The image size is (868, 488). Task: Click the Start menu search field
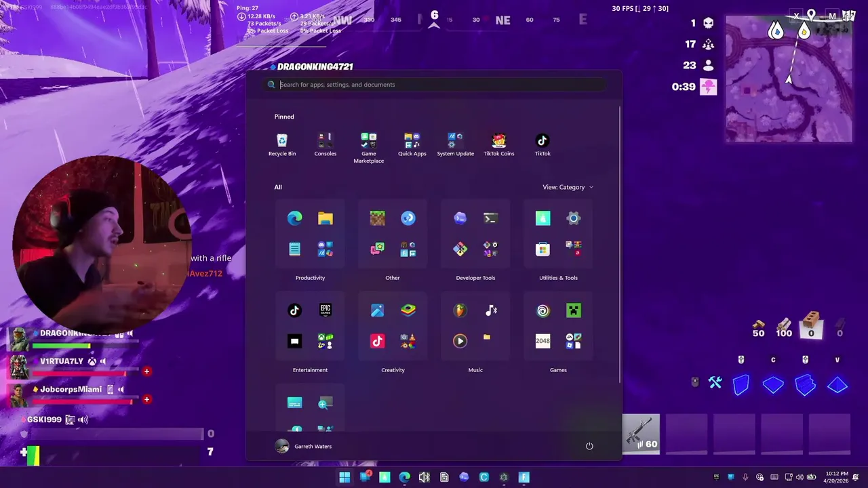click(x=434, y=85)
